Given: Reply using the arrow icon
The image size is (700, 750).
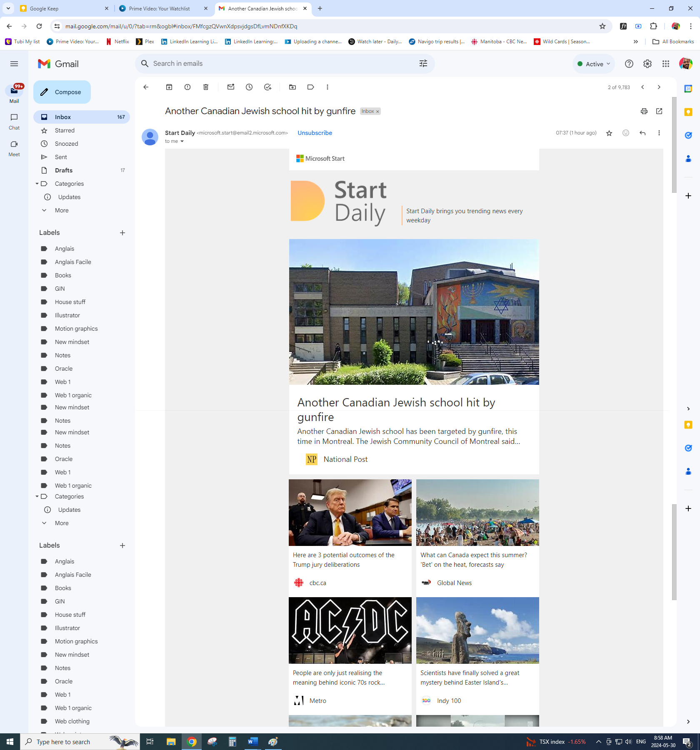Looking at the screenshot, I should (x=642, y=133).
